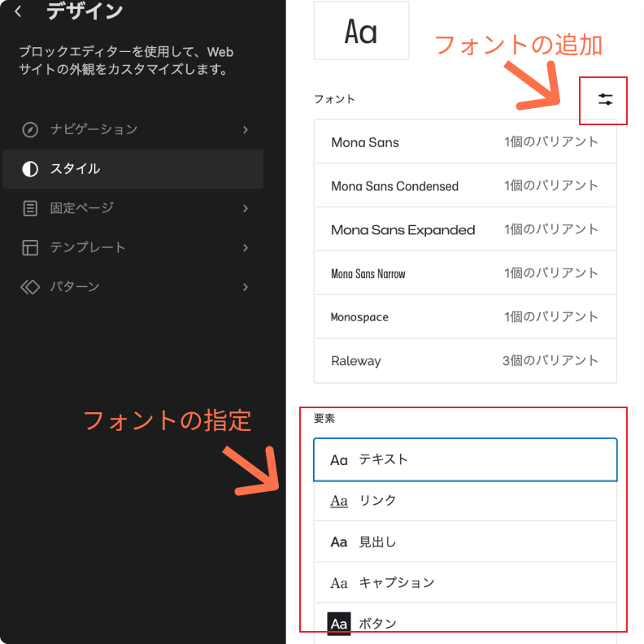Select the キャプション element row

coord(465,583)
